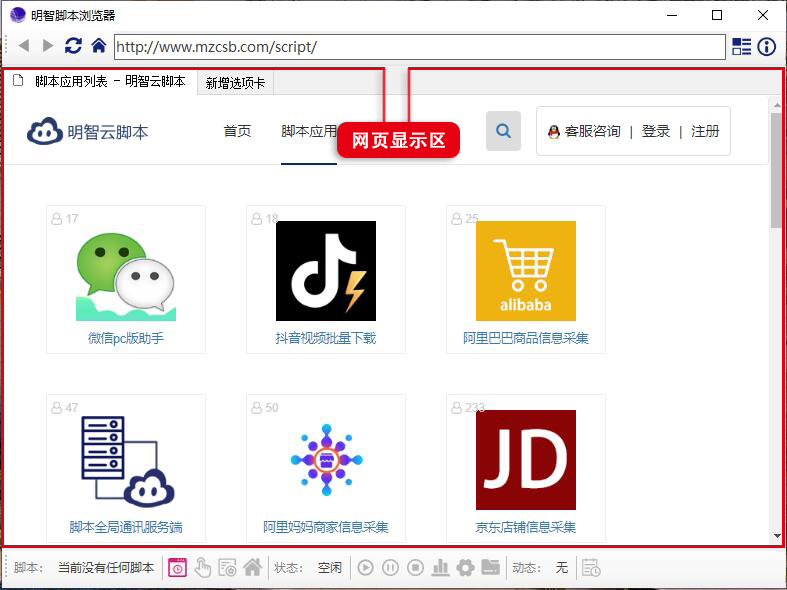
Task: Open the alibaba cart thumbnail
Action: point(526,271)
